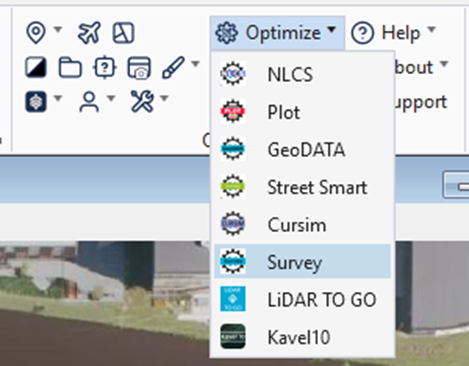469x366 pixels.
Task: Click the window camera snapshot icon
Action: (139, 68)
